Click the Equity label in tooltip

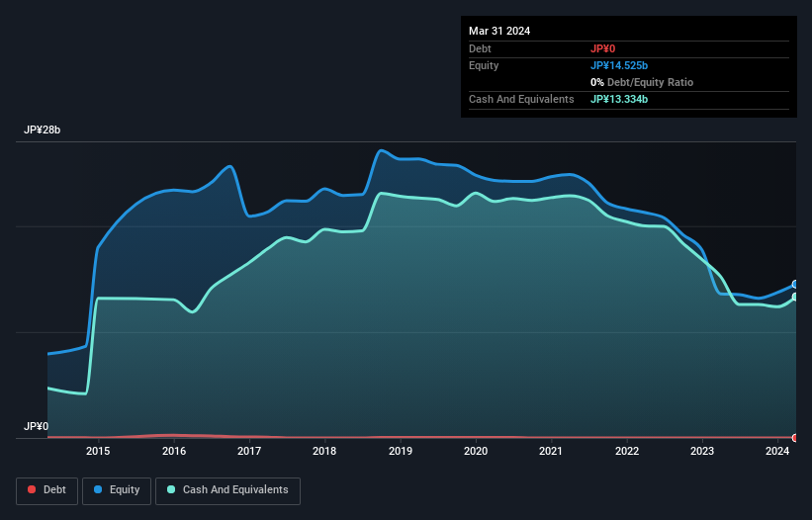tap(484, 65)
